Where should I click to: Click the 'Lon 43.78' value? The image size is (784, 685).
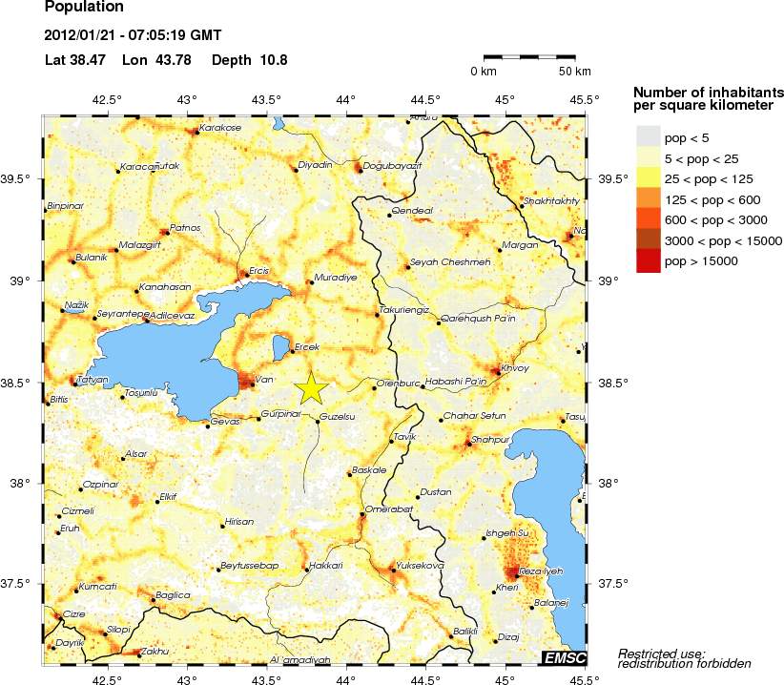click(x=156, y=60)
